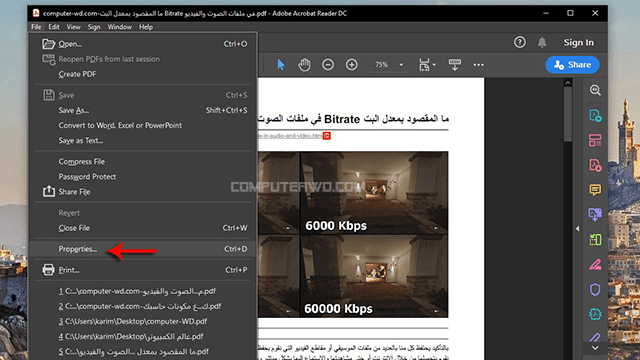Viewport: 640px width, 360px height.
Task: Click the scrolling mode download icon
Action: tap(455, 64)
